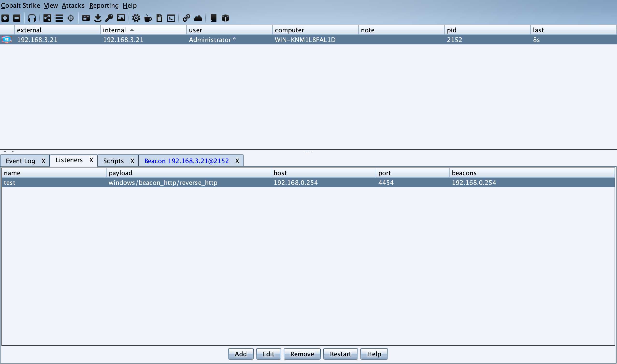
Task: Sort sessions by last column header
Action: (574, 30)
